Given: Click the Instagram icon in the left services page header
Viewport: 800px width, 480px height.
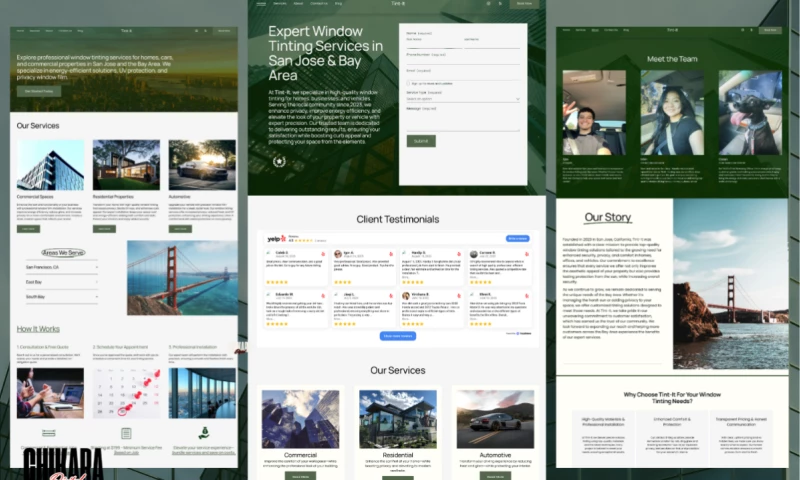Looking at the screenshot, I should [x=196, y=31].
